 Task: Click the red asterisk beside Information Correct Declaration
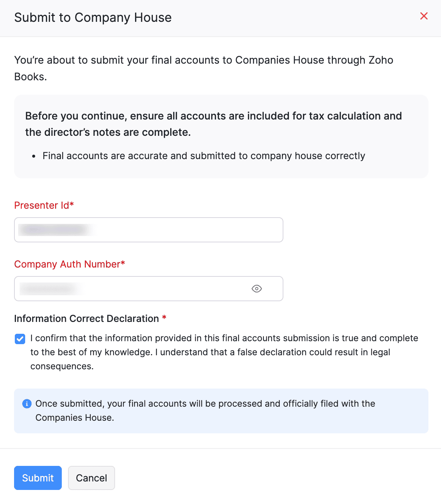(x=164, y=318)
